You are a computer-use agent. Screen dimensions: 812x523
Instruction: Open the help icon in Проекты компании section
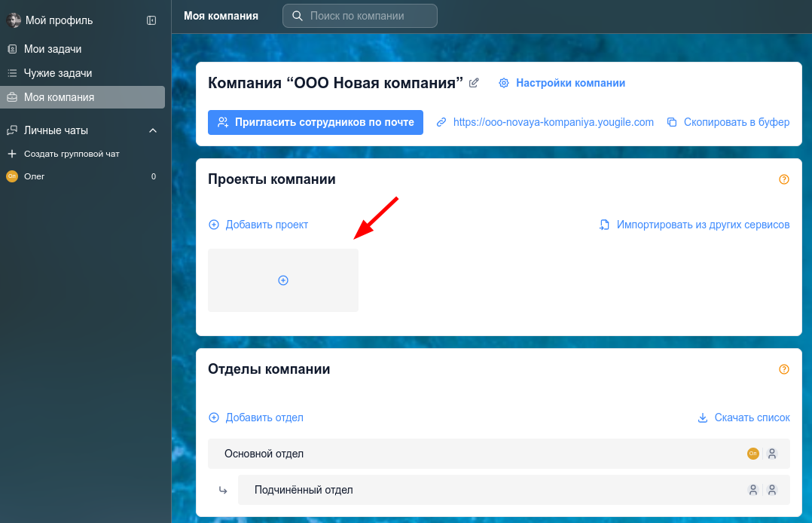(783, 179)
